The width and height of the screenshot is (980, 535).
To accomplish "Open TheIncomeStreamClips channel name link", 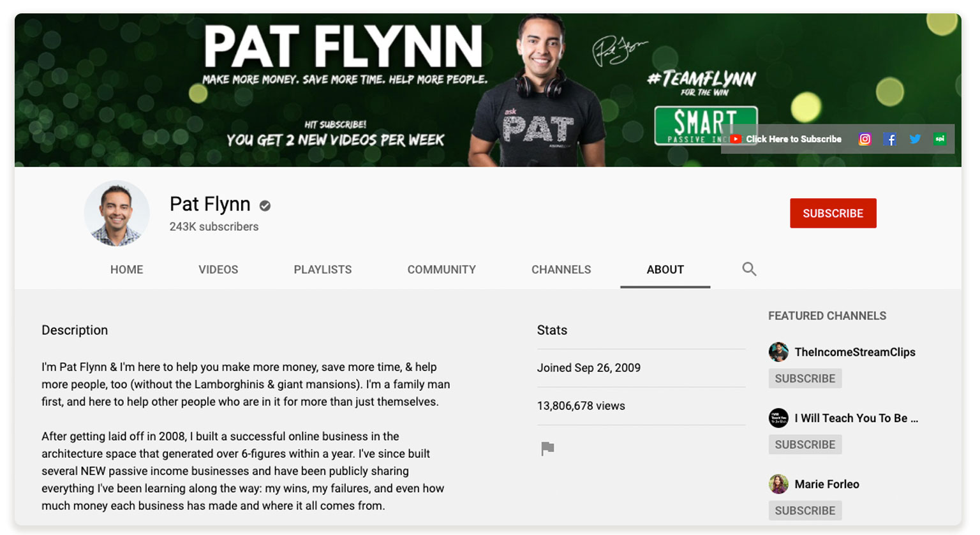I will click(x=855, y=352).
